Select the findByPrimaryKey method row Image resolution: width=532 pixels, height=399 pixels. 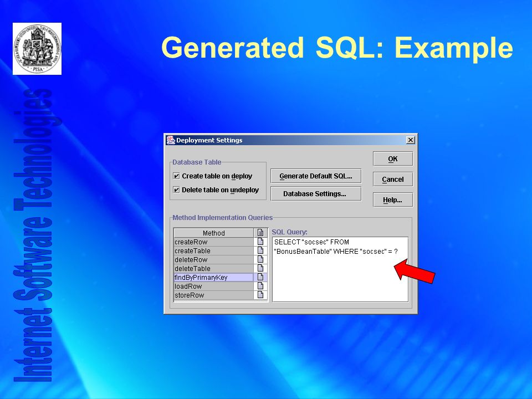(x=214, y=277)
